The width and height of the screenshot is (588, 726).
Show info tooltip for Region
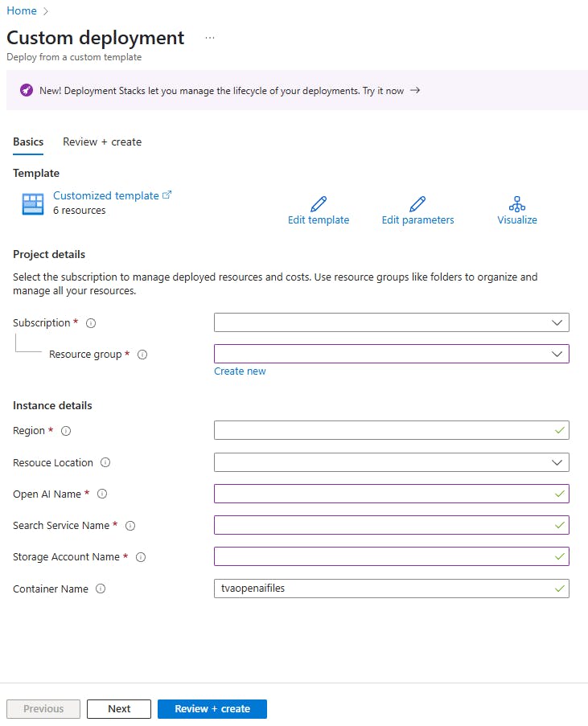[66, 431]
